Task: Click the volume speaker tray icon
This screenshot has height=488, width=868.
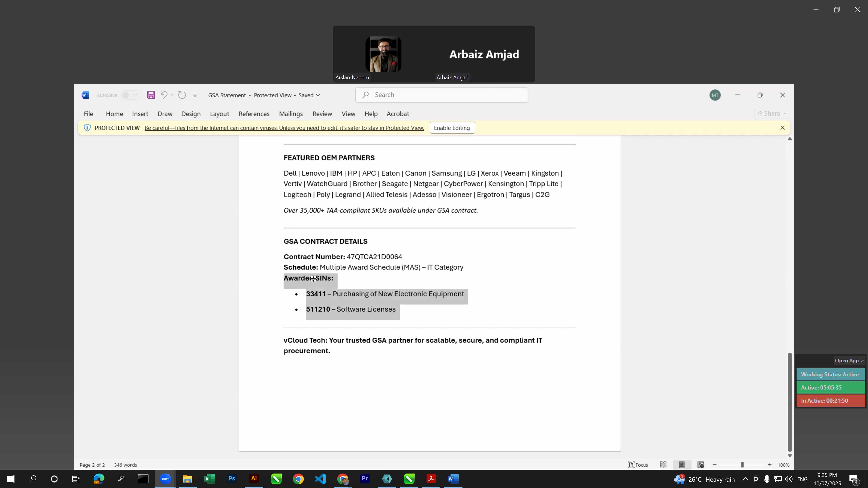Action: click(x=789, y=479)
